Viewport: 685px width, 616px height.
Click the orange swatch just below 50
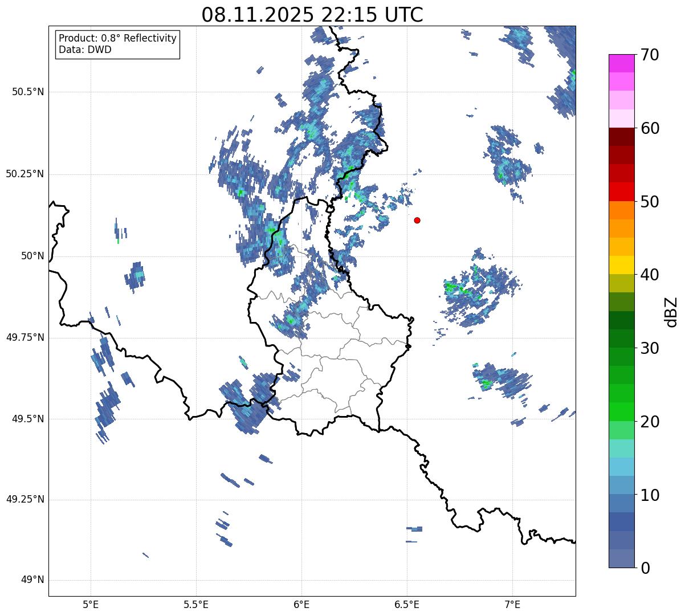[621, 210]
